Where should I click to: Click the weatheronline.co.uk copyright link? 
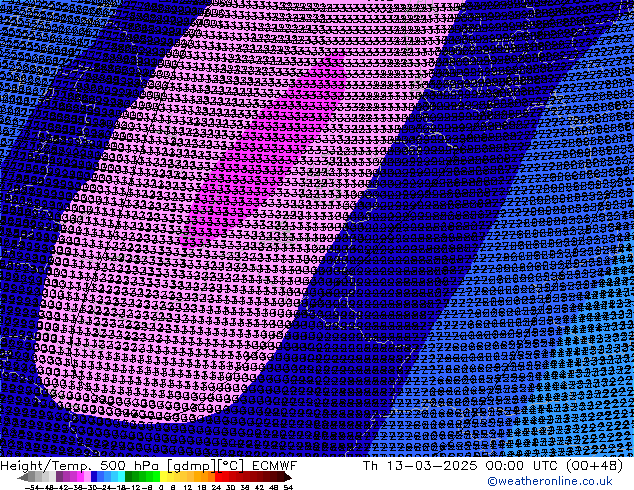564,481
